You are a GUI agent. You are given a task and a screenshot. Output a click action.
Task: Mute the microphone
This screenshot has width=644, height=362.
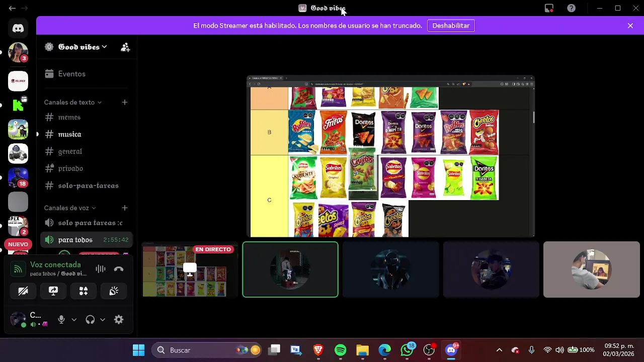61,320
